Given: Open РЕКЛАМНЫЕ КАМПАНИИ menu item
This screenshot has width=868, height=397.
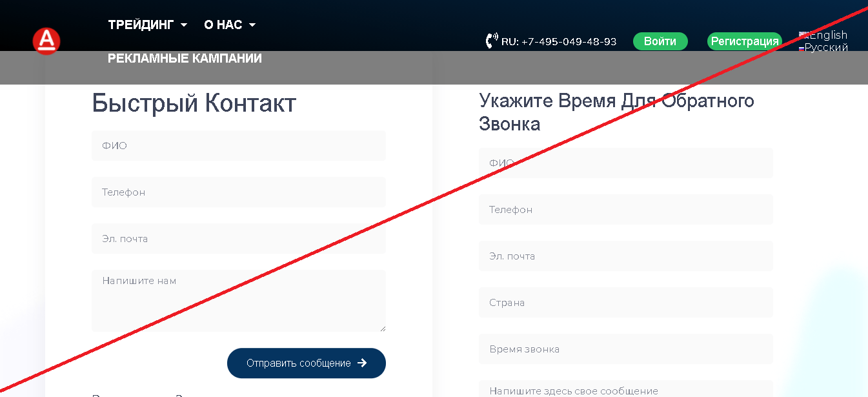Looking at the screenshot, I should point(185,58).
